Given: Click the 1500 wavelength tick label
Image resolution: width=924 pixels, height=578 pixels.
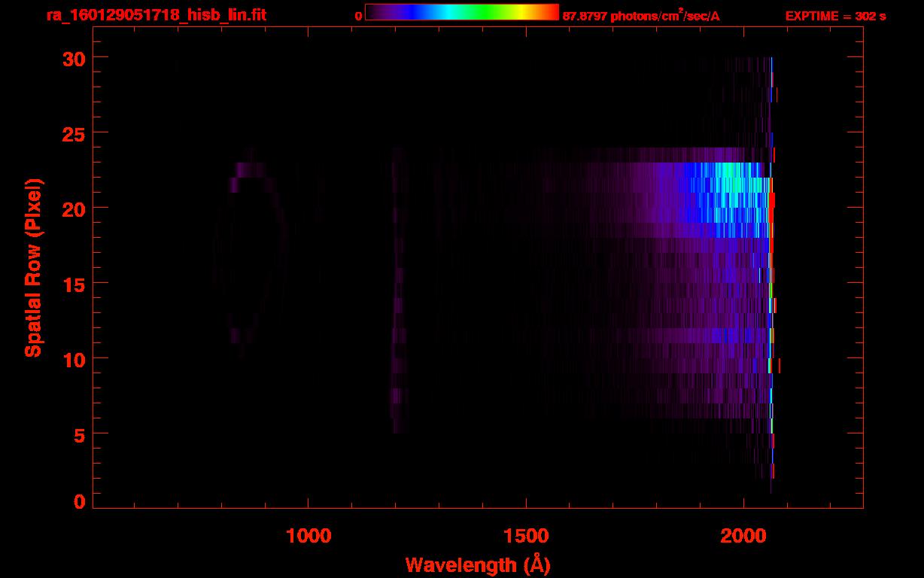Looking at the screenshot, I should point(526,536).
